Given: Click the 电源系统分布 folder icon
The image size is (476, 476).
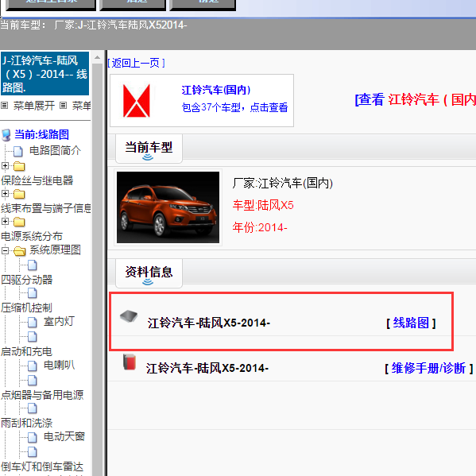Looking at the screenshot, I should 19,223.
